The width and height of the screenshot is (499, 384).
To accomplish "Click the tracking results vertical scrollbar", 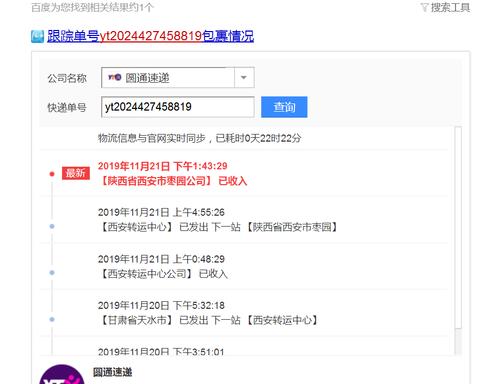I will pos(458,227).
